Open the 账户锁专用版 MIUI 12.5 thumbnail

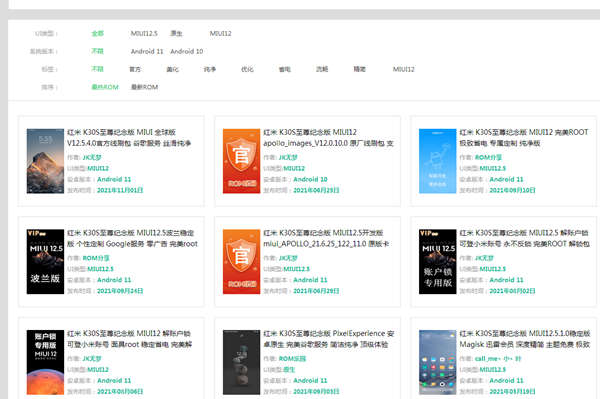pyautogui.click(x=437, y=261)
